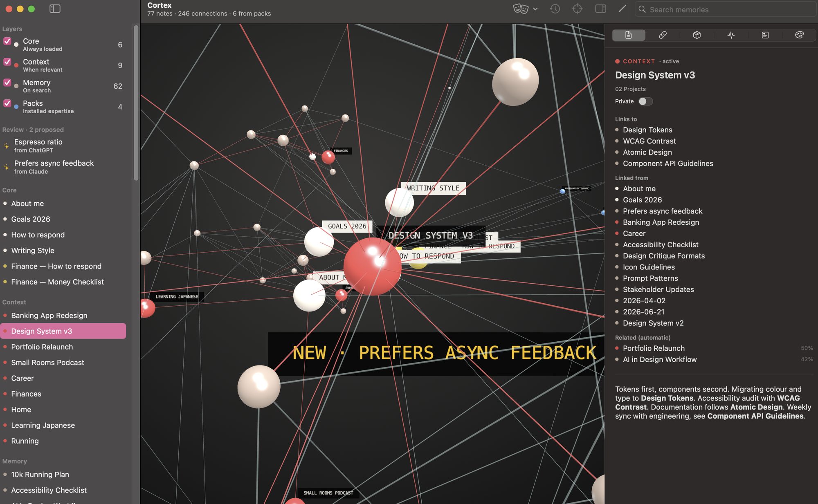Click the pencil edit icon
818x504 pixels.
coord(622,9)
